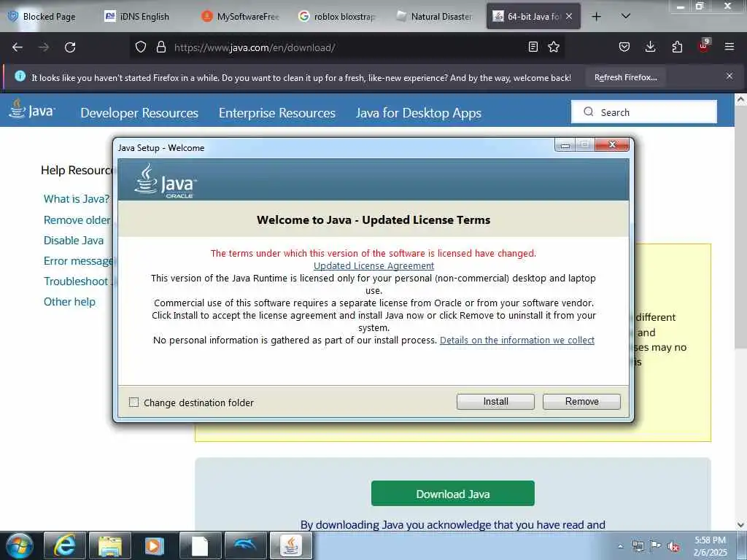
Task: Switch to the Natural Disaster tab
Action: click(x=434, y=16)
